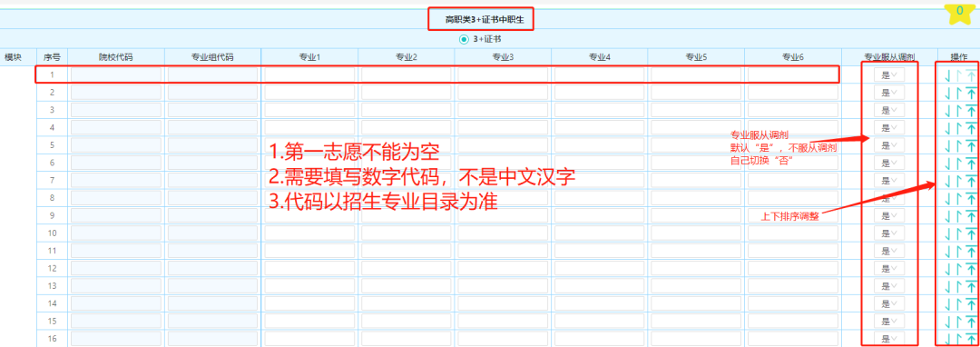
Task: Focus the 专业2 field in row 1
Action: (x=407, y=75)
